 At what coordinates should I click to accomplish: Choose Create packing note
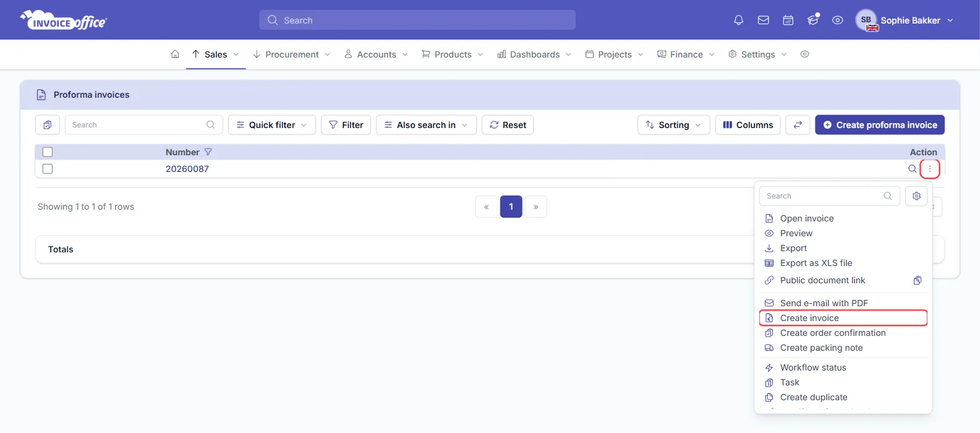point(843,348)
